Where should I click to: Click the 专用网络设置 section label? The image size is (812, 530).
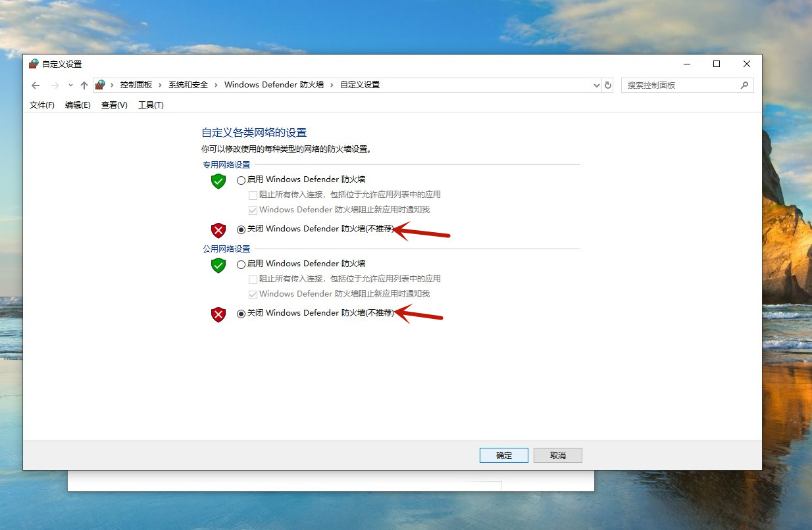point(226,165)
